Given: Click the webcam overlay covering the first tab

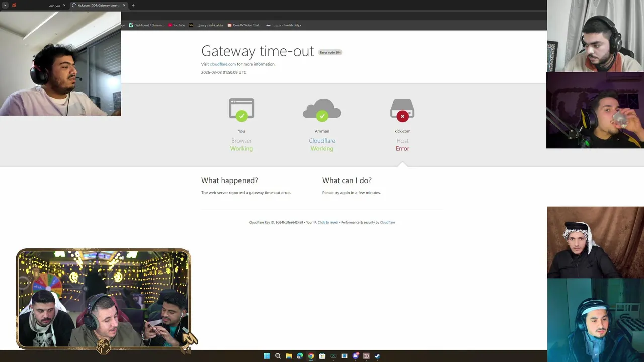Looking at the screenshot, I should pos(60,63).
